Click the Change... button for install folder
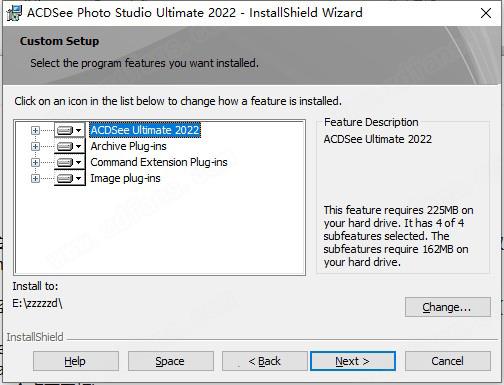 point(448,307)
